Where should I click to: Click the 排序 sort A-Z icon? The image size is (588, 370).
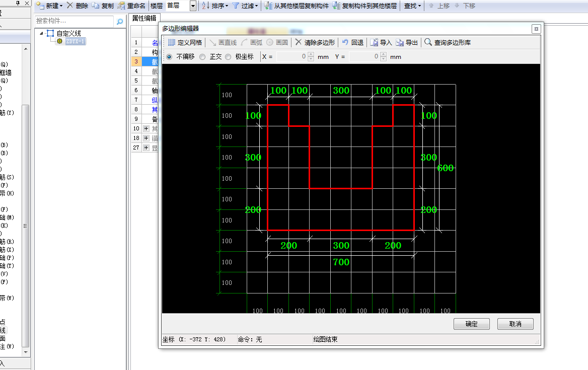205,6
